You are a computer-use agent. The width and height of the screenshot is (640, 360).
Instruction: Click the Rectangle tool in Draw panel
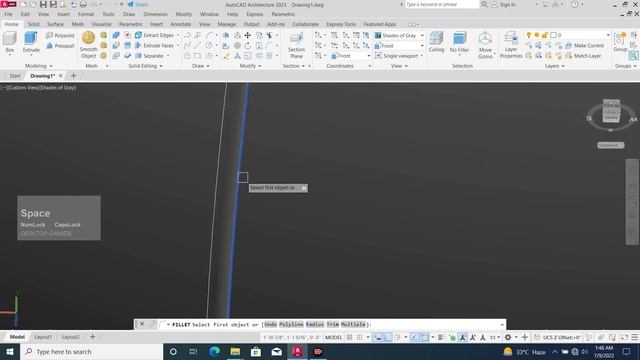(197, 56)
